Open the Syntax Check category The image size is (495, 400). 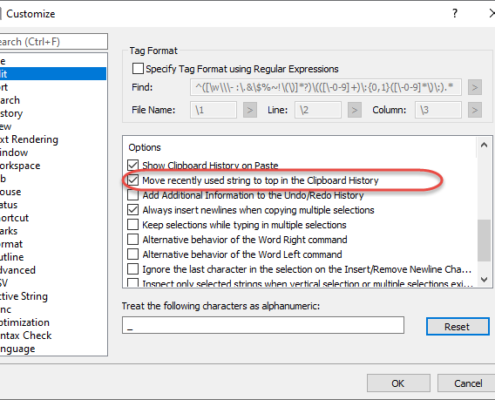tap(26, 335)
